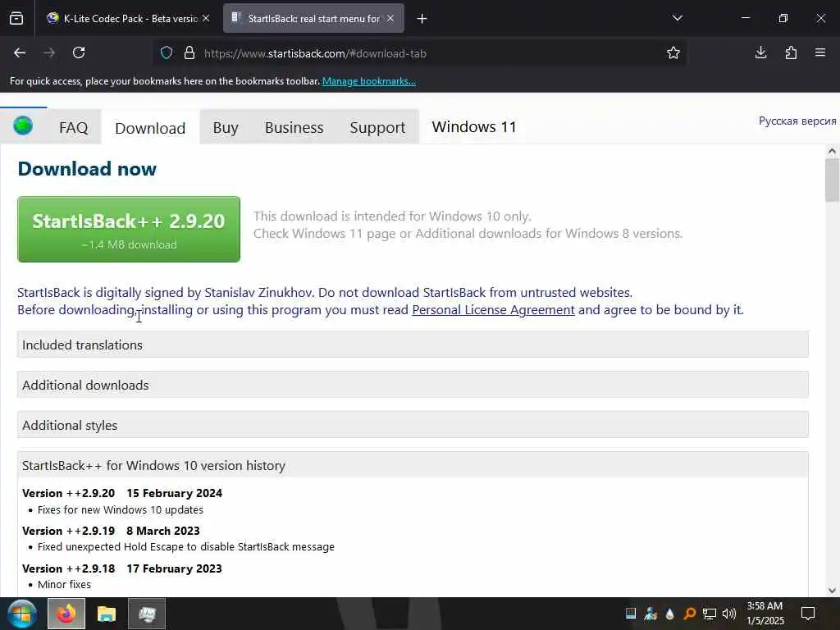Expand Additional styles section
This screenshot has height=630, width=840.
tap(413, 425)
